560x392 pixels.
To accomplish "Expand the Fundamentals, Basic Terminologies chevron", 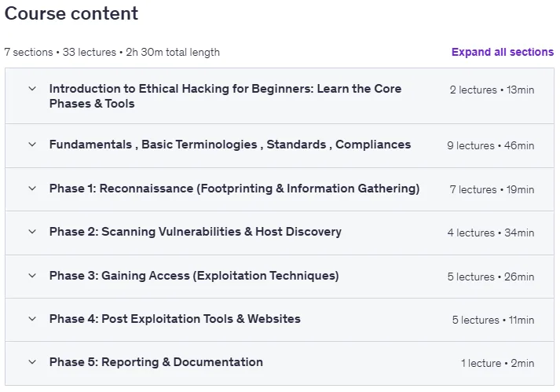I will tap(32, 145).
